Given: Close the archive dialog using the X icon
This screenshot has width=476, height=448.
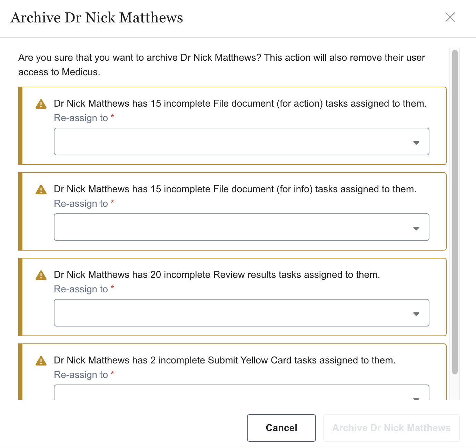Looking at the screenshot, I should pyautogui.click(x=450, y=17).
